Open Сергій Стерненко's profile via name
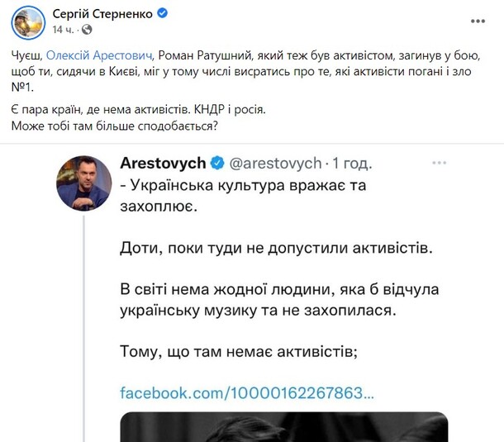The width and height of the screenshot is (504, 442). click(x=103, y=14)
